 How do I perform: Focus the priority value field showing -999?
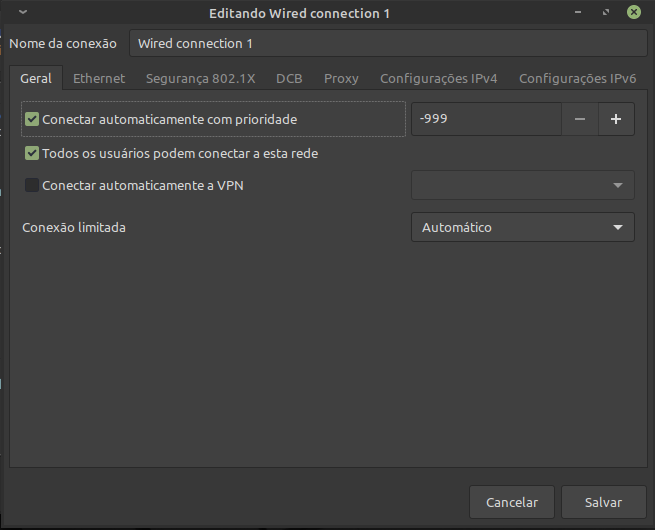click(485, 119)
